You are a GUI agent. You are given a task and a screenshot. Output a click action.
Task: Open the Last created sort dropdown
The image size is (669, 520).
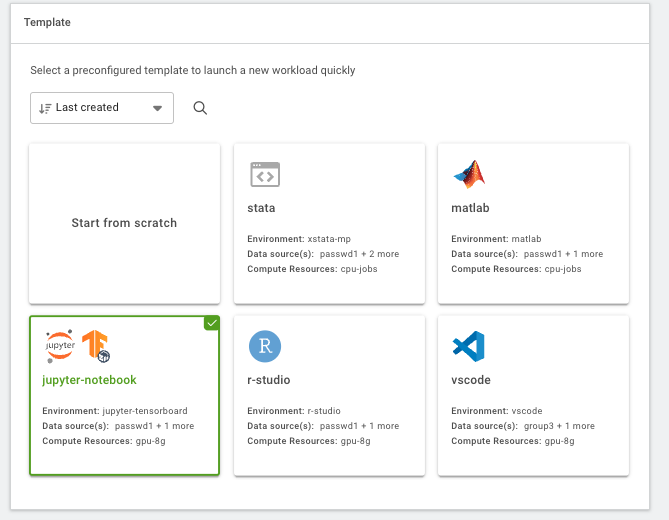click(x=102, y=108)
